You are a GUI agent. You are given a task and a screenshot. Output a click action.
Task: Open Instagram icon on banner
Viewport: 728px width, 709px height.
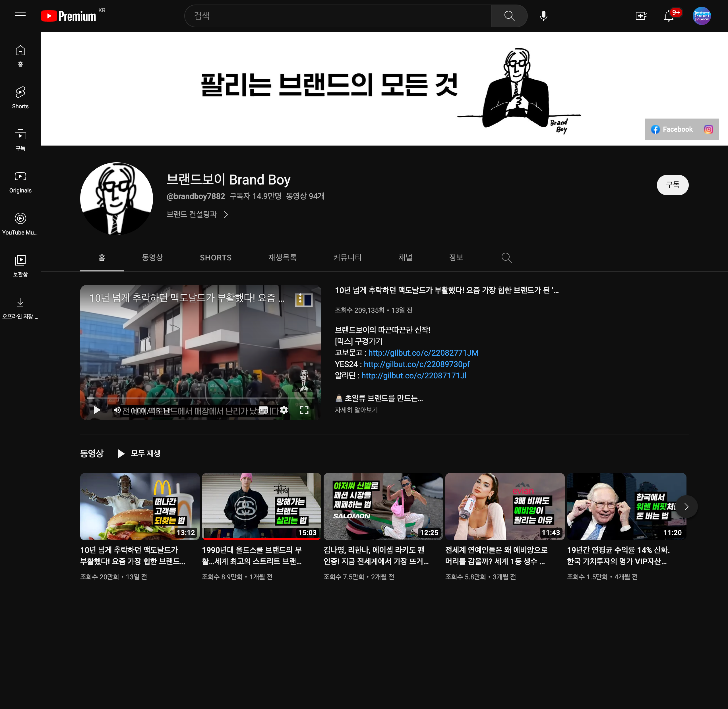pyautogui.click(x=709, y=129)
